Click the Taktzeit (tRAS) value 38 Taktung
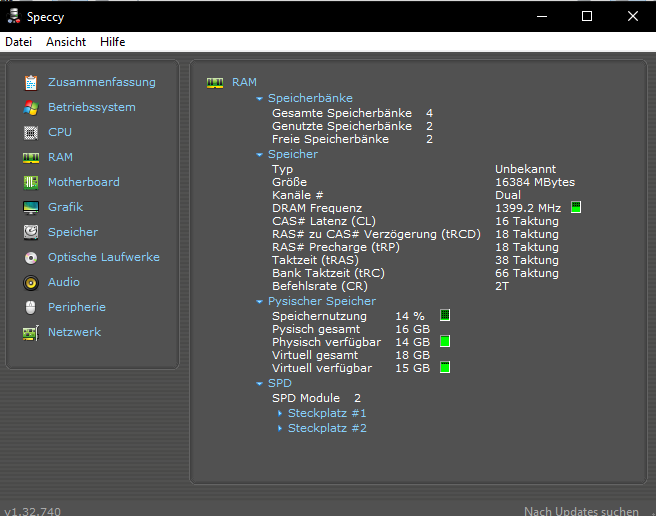656x516 pixels. pyautogui.click(x=527, y=260)
